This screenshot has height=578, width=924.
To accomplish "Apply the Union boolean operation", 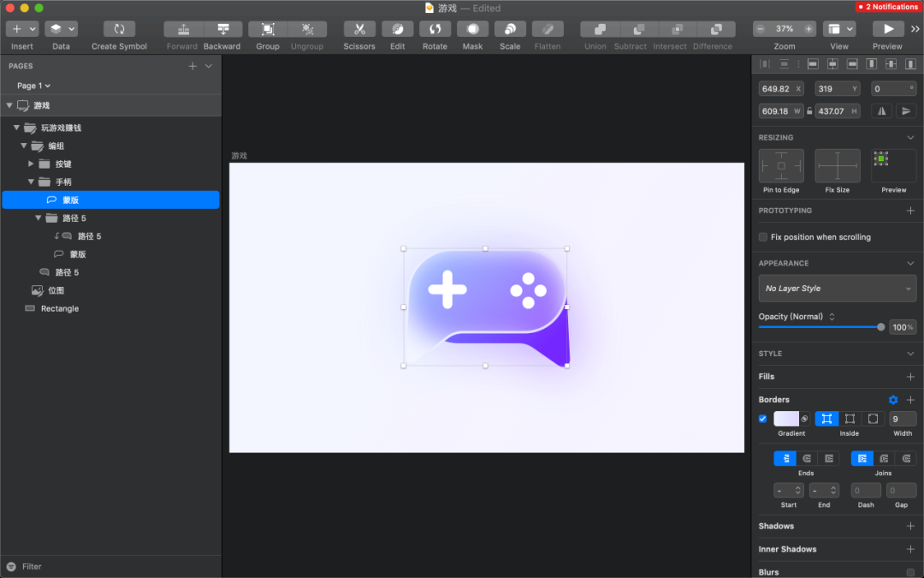I will (599, 29).
